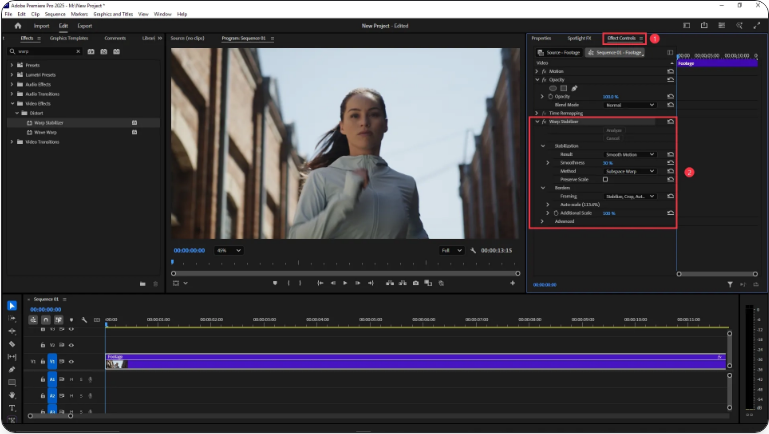Open timeline display settings wrench
The image size is (769, 434).
[x=85, y=320]
